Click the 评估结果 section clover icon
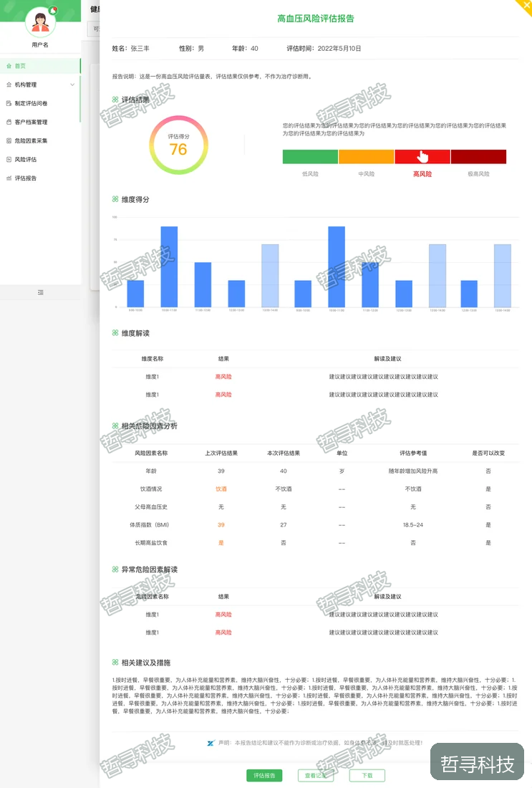This screenshot has height=788, width=532. tap(115, 100)
